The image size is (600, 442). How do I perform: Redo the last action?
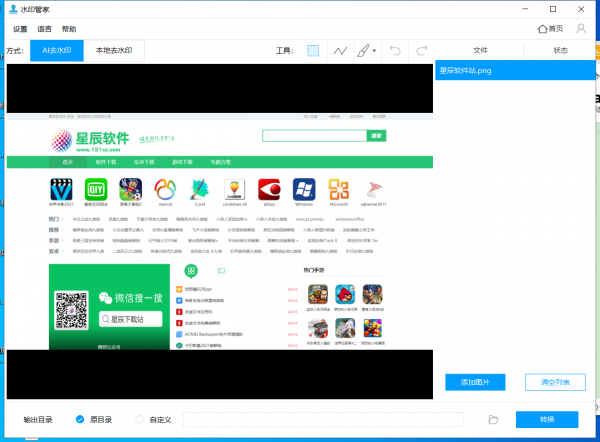click(x=422, y=51)
